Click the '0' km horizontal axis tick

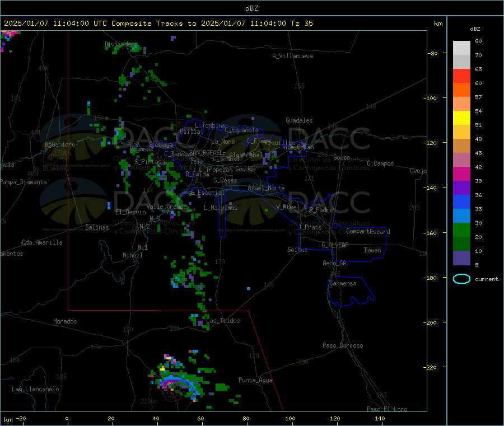click(x=67, y=418)
